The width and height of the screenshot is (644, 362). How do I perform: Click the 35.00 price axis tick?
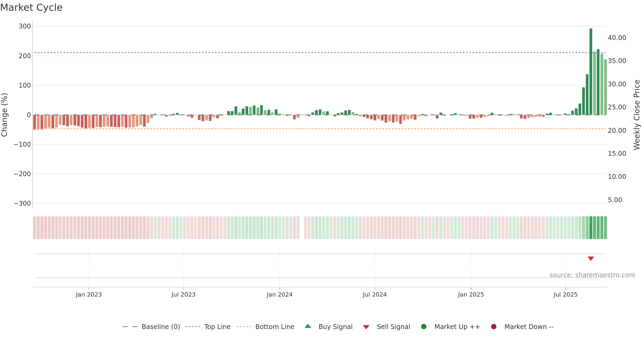pyautogui.click(x=617, y=61)
